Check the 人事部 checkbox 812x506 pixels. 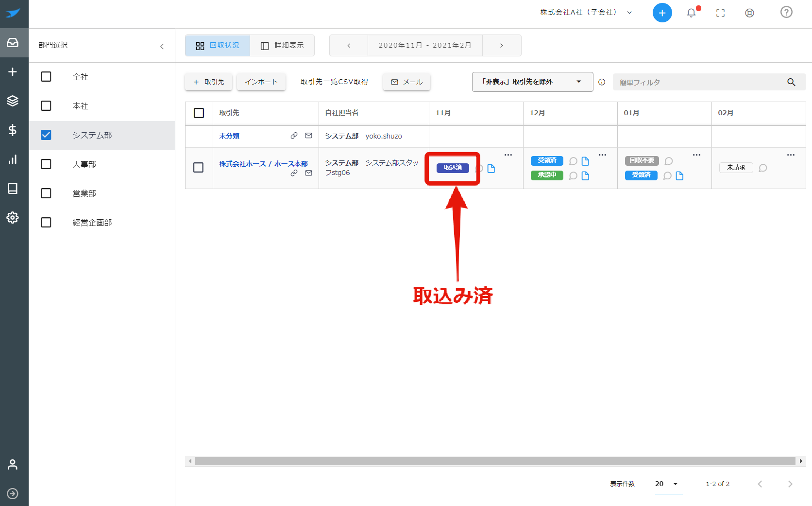coord(46,164)
